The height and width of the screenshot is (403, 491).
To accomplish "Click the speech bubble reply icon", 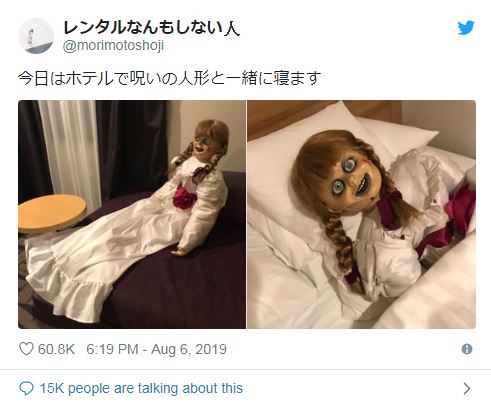I will 26,388.
